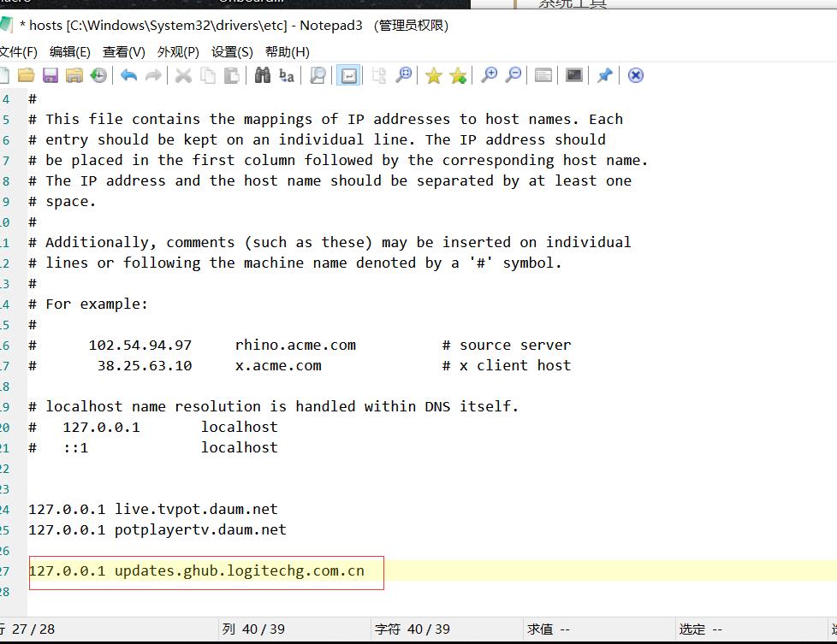
Task: Click the line beginning '# lines or following'
Action: 295,263
